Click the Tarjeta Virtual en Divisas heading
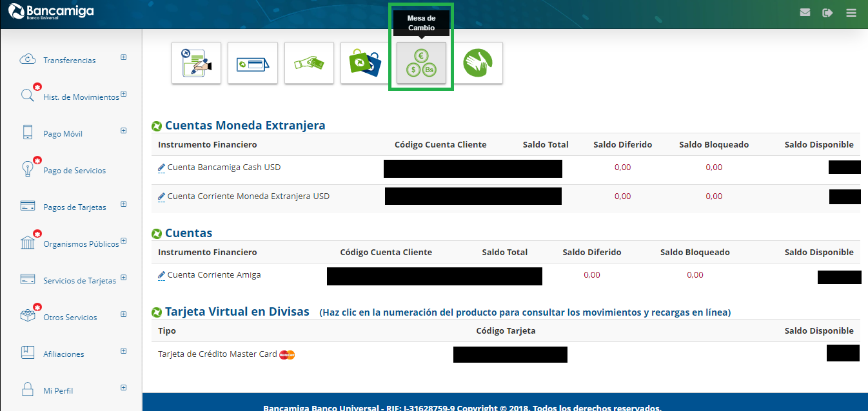This screenshot has height=411, width=868. [x=237, y=312]
